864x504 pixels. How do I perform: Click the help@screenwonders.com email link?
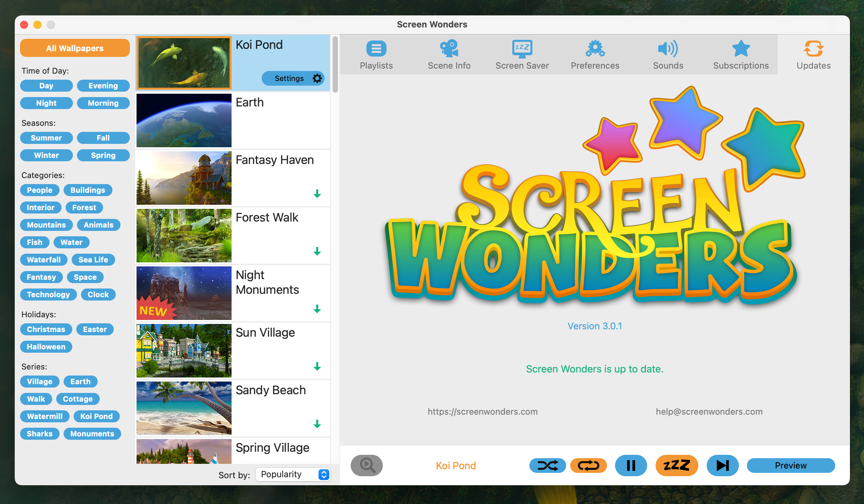pyautogui.click(x=709, y=411)
